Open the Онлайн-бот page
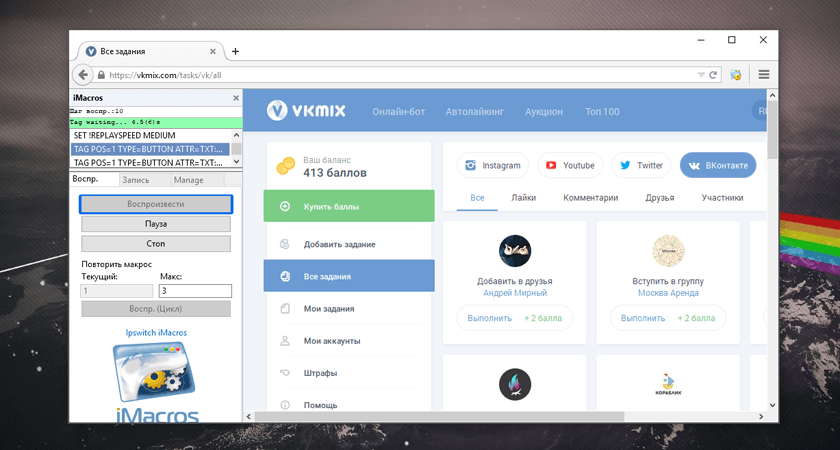The height and width of the screenshot is (450, 840). 399,111
